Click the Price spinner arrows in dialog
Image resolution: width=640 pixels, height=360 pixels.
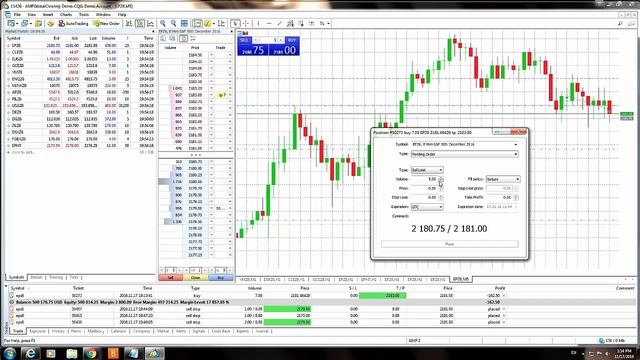click(x=441, y=188)
